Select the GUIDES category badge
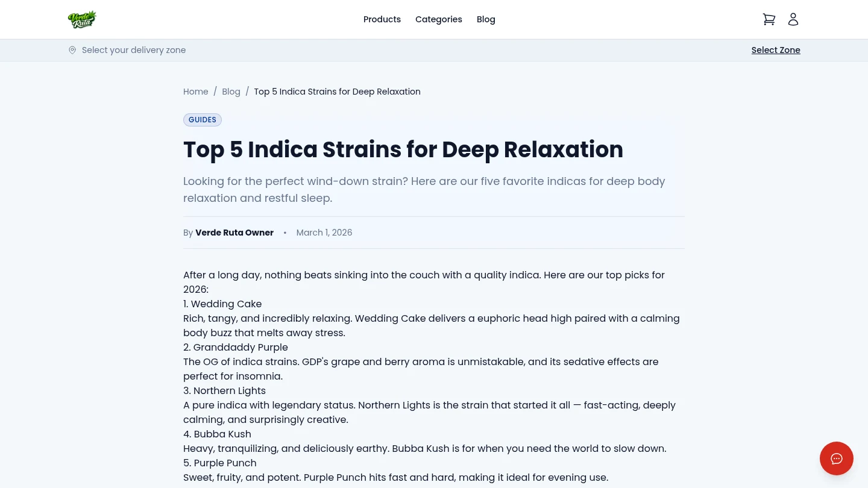Image resolution: width=868 pixels, height=488 pixels. tap(202, 119)
